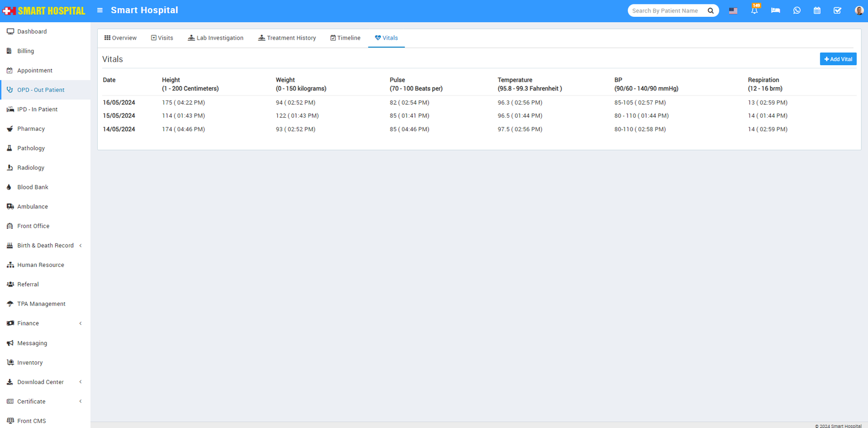Focus the Search By Patient Name field

click(x=667, y=11)
